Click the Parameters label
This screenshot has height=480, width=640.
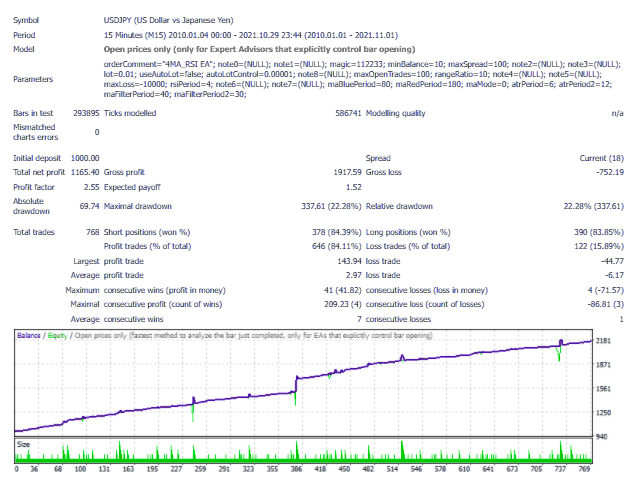(x=33, y=79)
